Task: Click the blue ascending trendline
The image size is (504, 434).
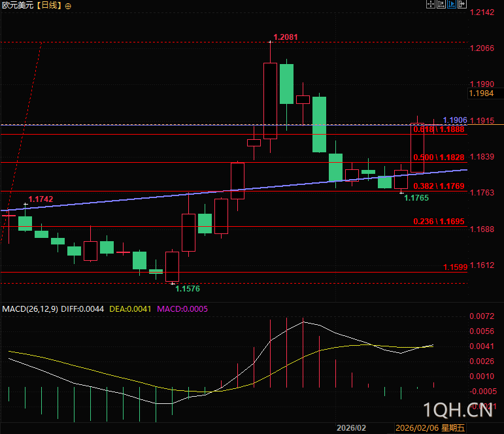Action: click(x=234, y=190)
